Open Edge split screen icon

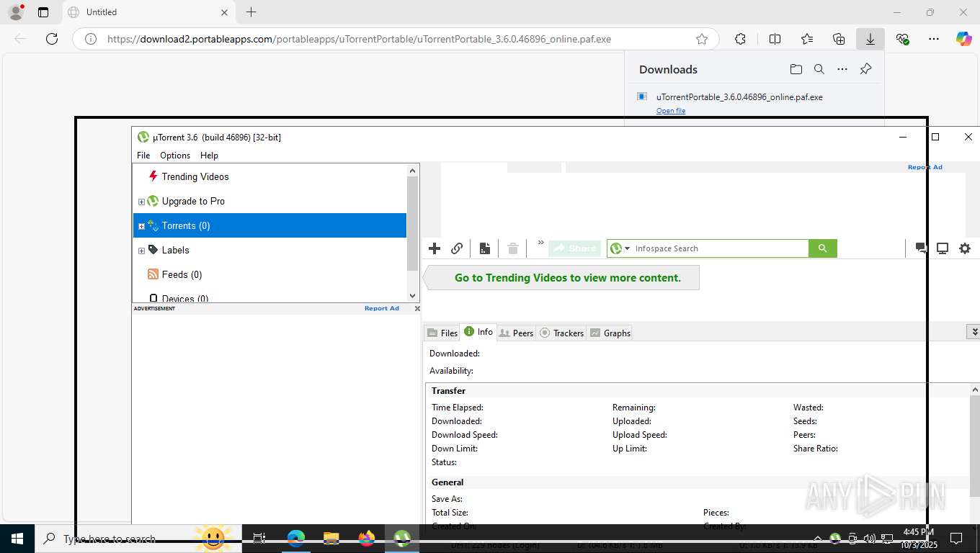tap(775, 39)
